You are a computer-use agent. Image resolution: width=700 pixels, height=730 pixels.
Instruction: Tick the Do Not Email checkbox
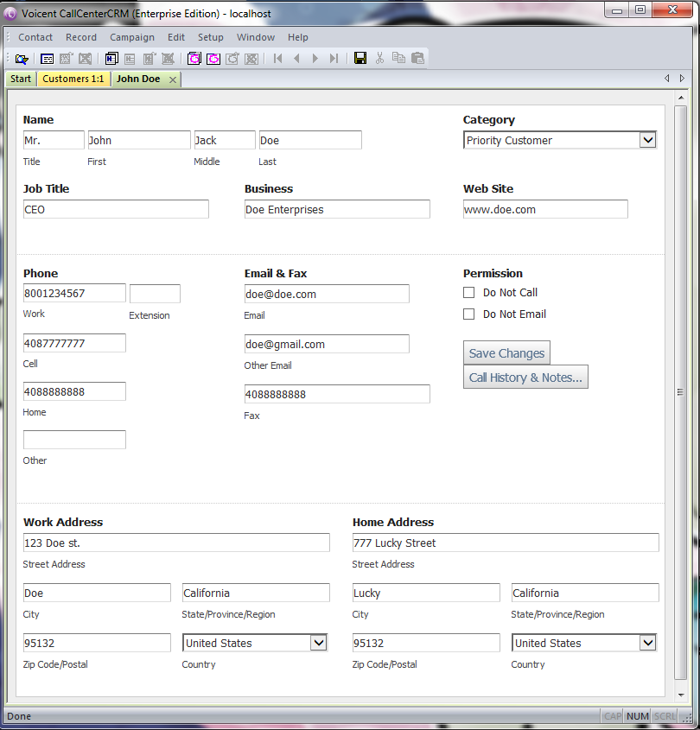469,314
